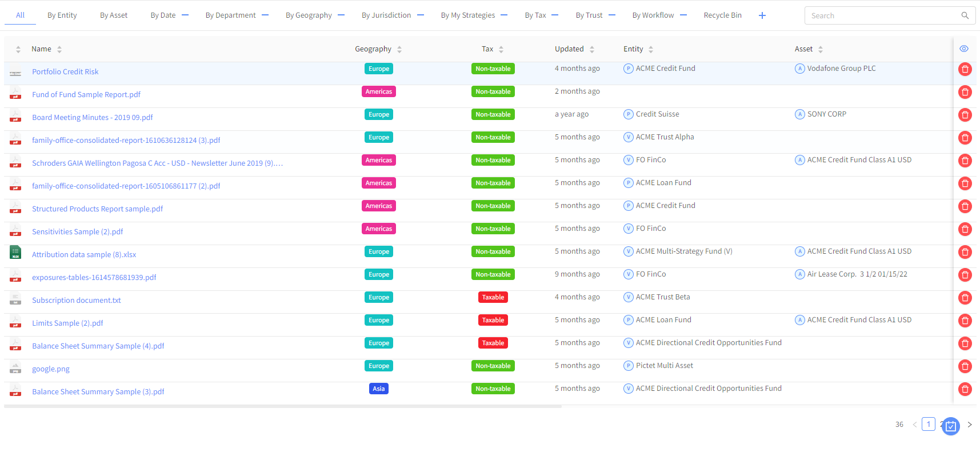980x460 pixels.
Task: Open the Subscription document.txt link
Action: 77,301
